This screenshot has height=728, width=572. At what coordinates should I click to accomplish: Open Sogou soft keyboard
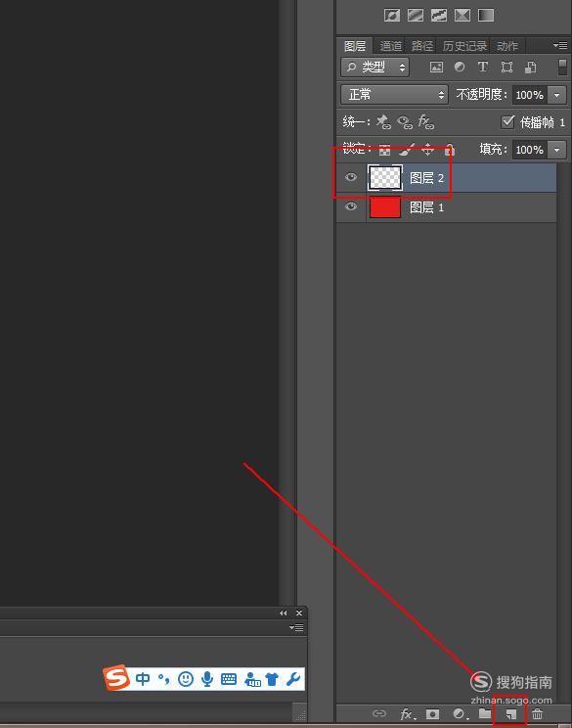point(229,679)
